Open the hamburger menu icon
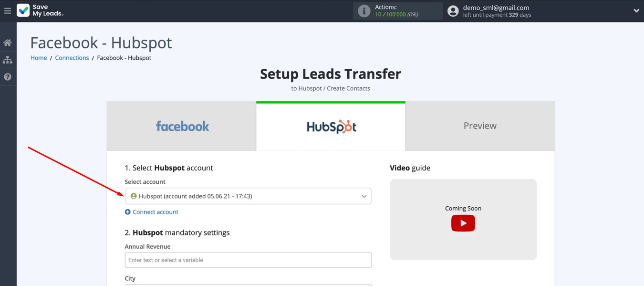The height and width of the screenshot is (286, 644). [8, 11]
